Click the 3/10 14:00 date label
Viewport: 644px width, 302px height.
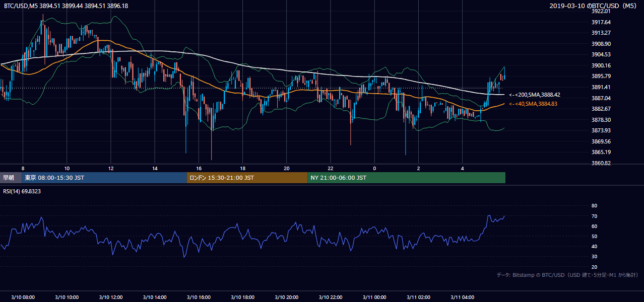155,297
